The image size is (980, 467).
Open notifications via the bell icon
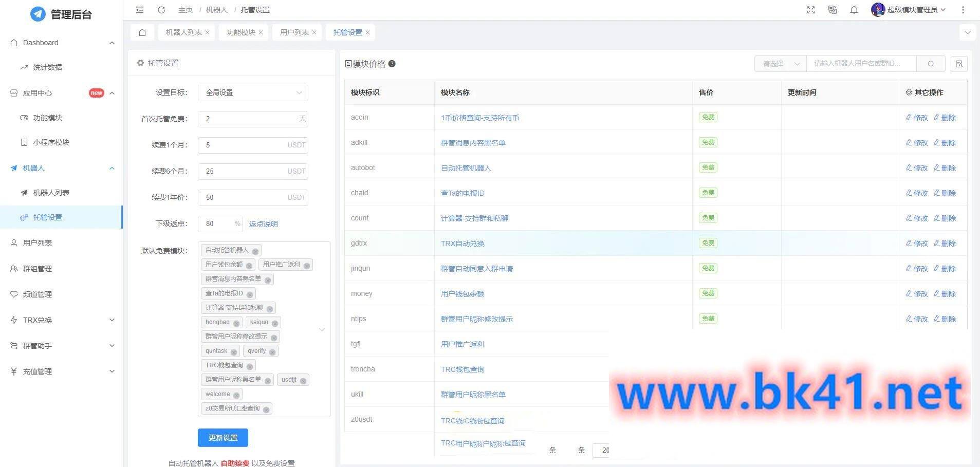coord(854,9)
